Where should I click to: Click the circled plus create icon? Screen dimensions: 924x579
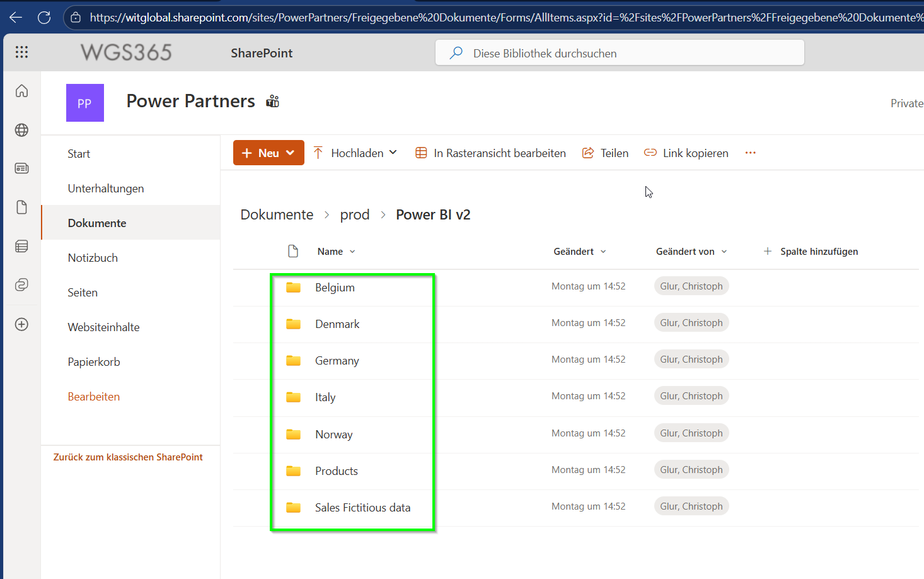click(x=21, y=324)
